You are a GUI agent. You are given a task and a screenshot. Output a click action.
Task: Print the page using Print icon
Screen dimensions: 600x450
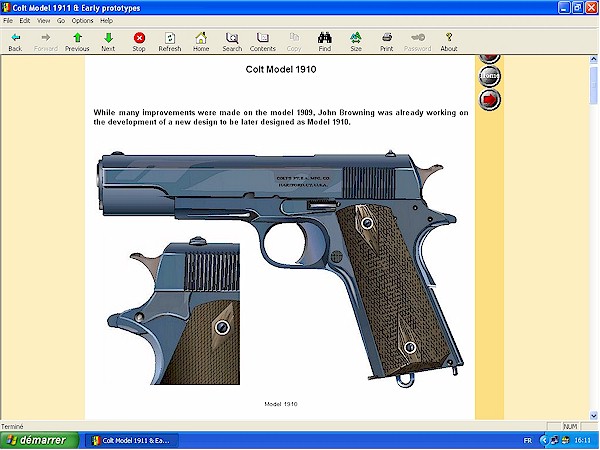(387, 38)
